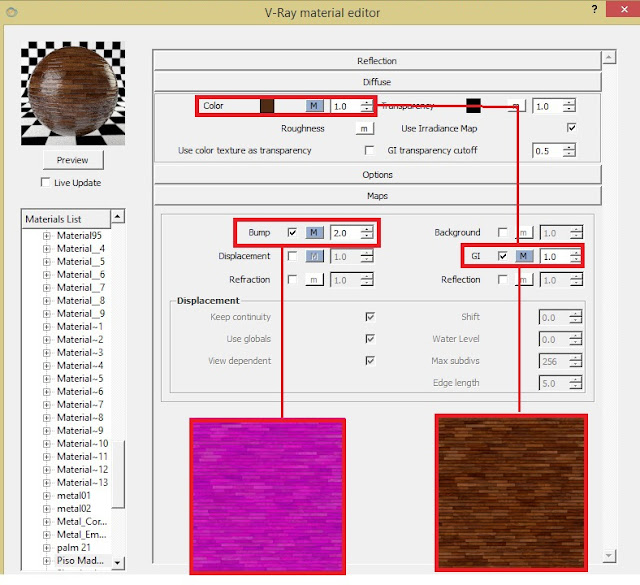Enable the Refraction map checkbox
This screenshot has width=640, height=585.
(292, 280)
